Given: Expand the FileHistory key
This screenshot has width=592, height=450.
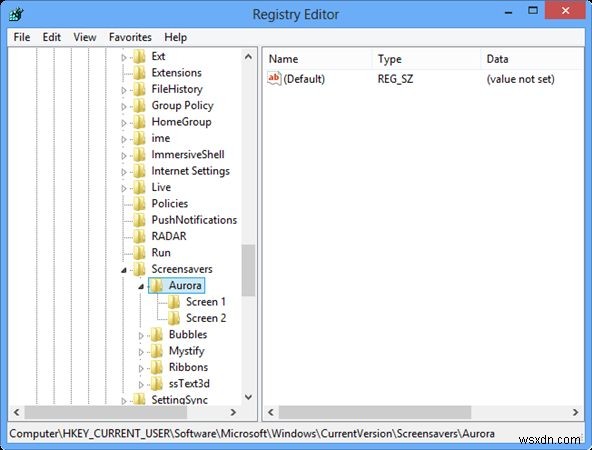Looking at the screenshot, I should click(124, 91).
